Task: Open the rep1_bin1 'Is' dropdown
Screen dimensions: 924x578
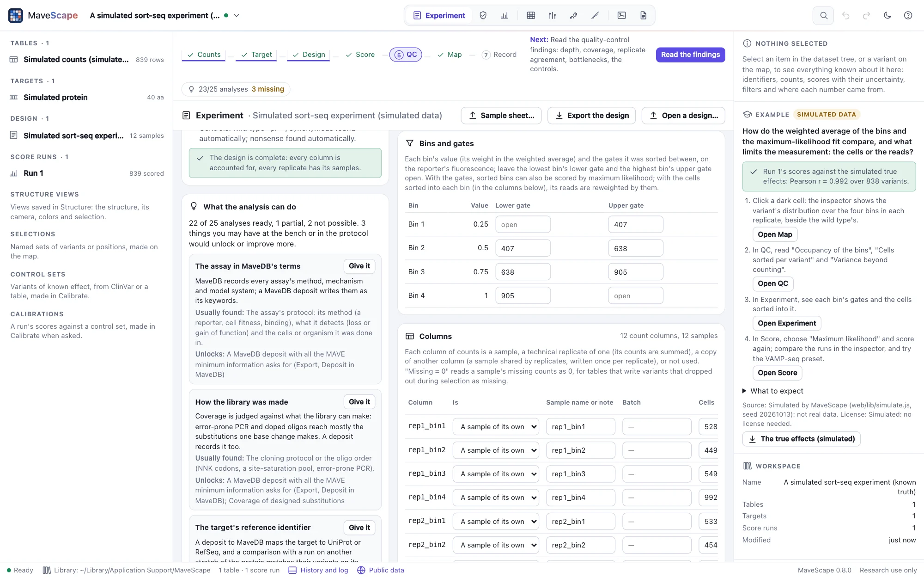Action: coord(496,427)
